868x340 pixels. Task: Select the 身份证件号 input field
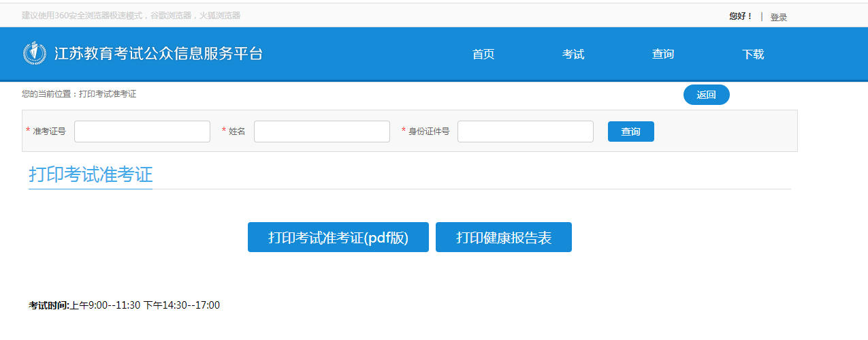click(526, 132)
